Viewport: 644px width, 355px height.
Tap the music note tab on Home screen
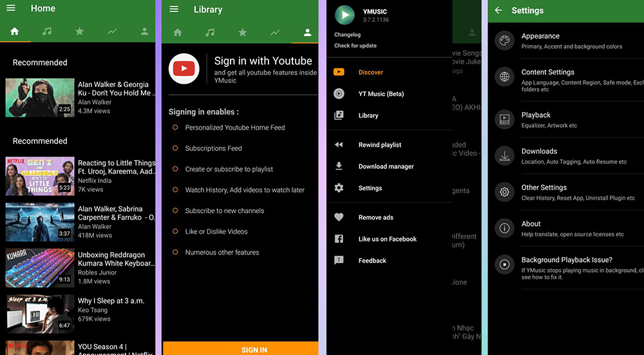[46, 32]
